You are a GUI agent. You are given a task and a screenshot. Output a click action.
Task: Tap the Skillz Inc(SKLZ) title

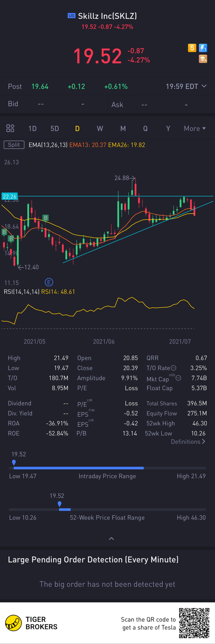click(107, 16)
